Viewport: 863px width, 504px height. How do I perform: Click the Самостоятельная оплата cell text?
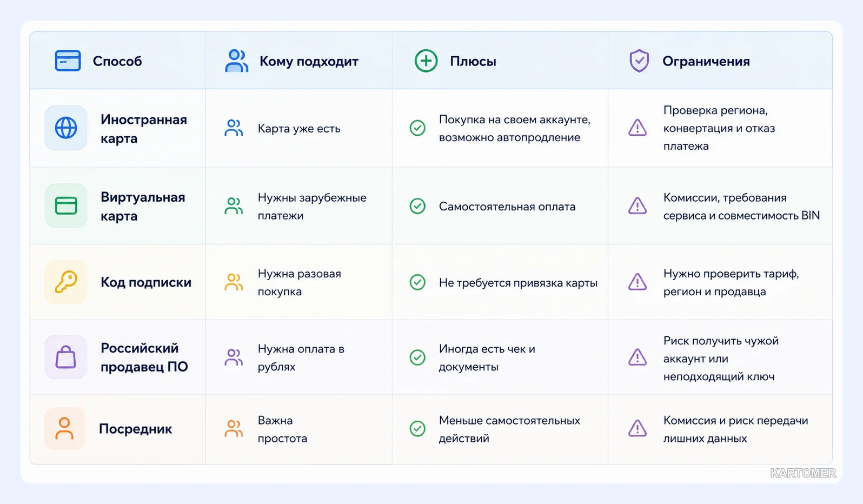click(x=507, y=207)
